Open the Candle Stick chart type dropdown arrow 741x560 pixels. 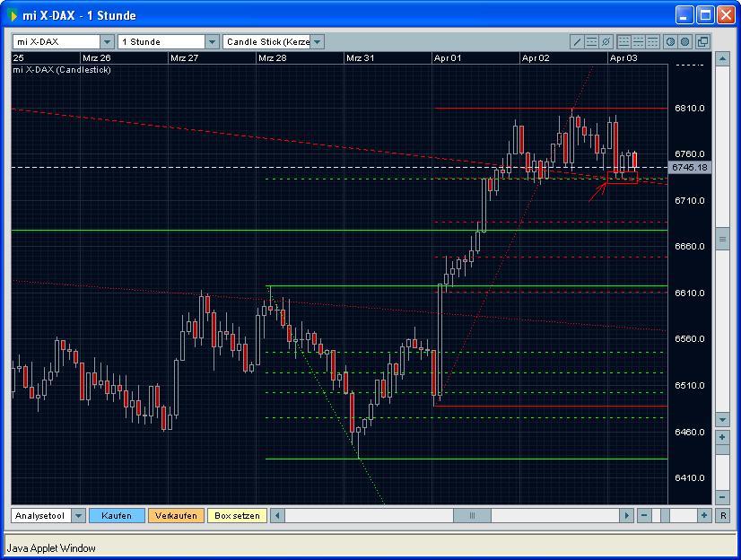pyautogui.click(x=317, y=41)
